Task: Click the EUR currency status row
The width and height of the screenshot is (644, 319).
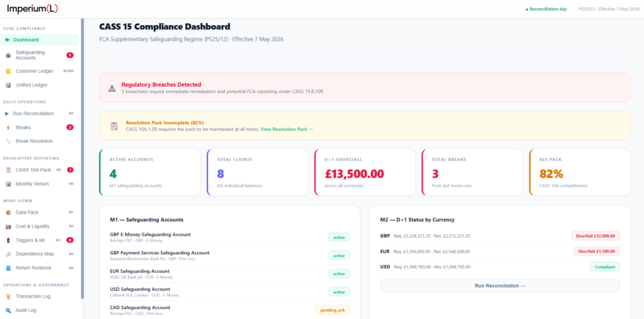Action: (500, 251)
